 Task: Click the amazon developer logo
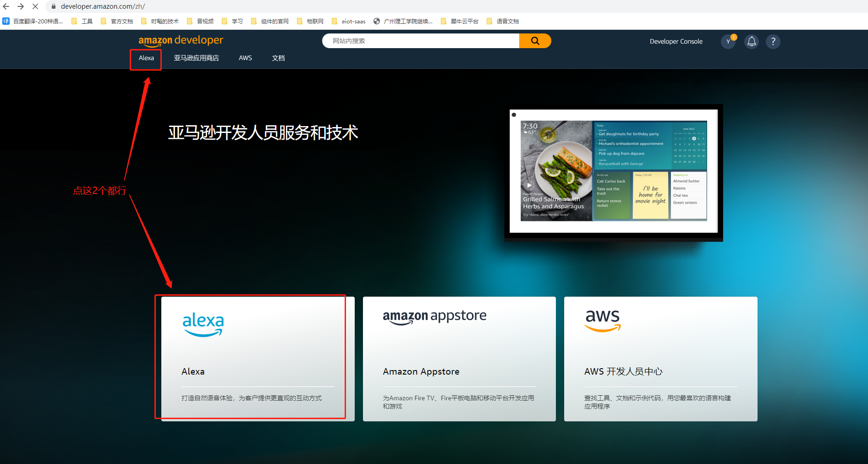[x=181, y=40]
